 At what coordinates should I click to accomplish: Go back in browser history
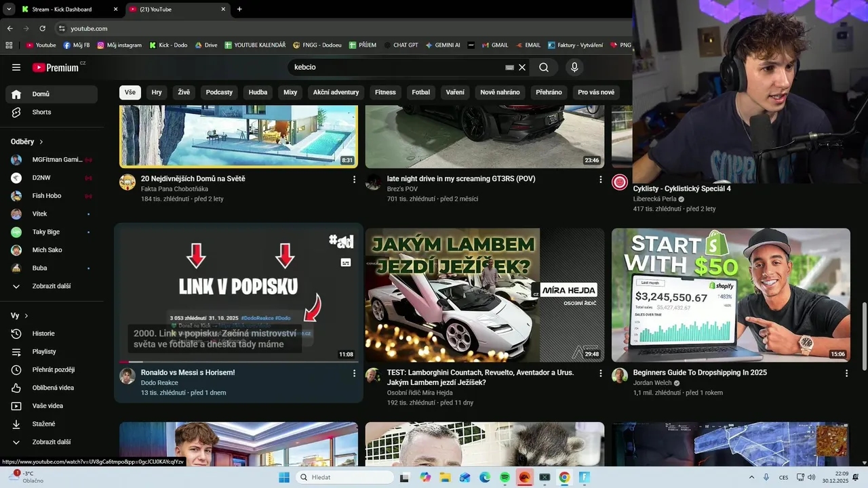click(9, 28)
